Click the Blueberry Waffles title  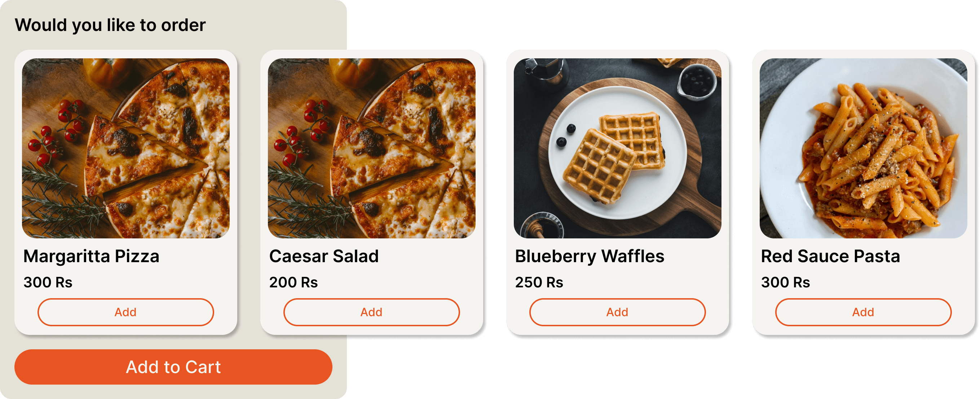(x=590, y=256)
